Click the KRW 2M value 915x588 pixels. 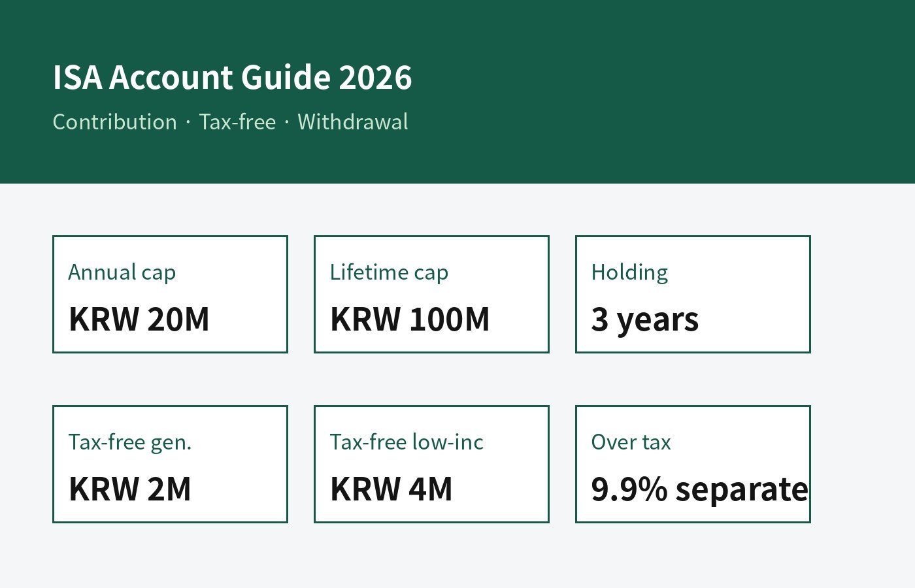[x=130, y=489]
